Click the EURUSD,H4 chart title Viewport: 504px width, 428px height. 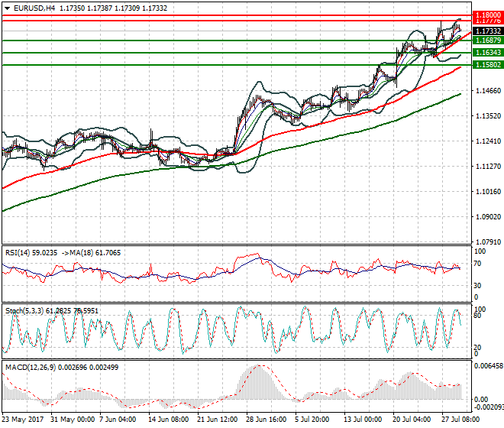(x=34, y=8)
